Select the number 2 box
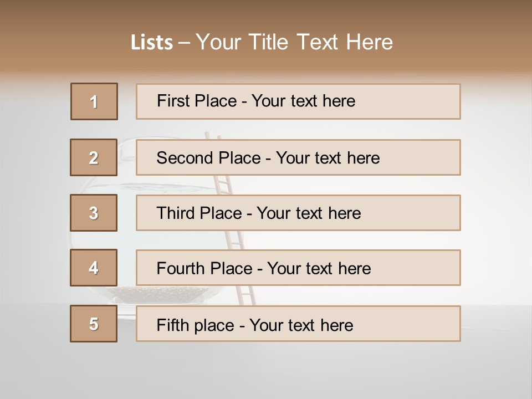The width and height of the screenshot is (532, 399). (94, 157)
